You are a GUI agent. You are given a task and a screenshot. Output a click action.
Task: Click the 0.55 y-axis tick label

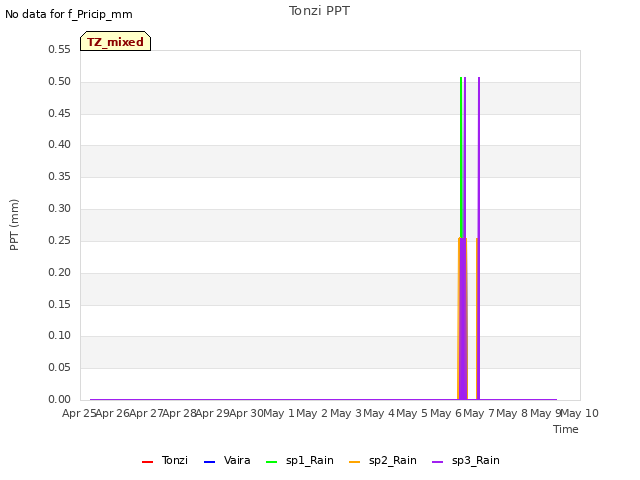pyautogui.click(x=60, y=49)
